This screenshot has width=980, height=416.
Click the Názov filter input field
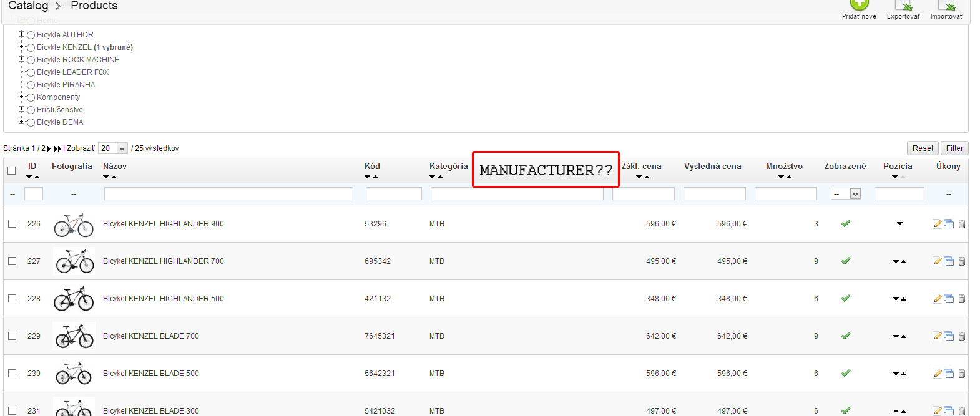pos(228,194)
